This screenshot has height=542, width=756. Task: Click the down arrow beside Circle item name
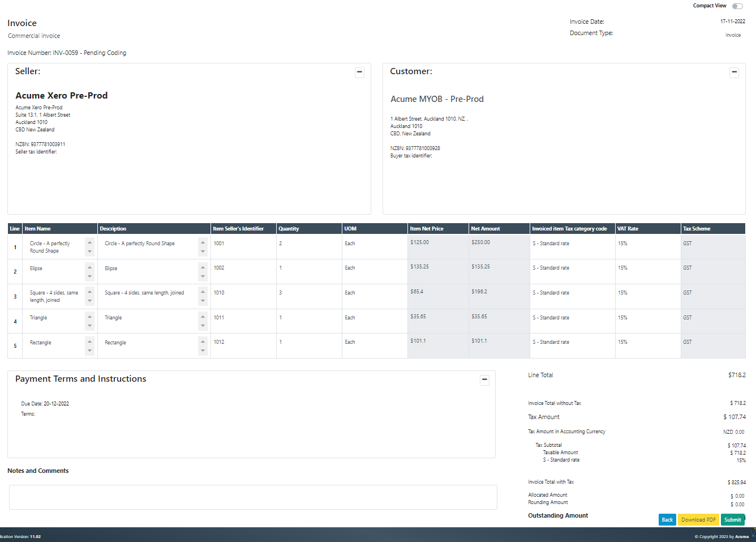89,251
